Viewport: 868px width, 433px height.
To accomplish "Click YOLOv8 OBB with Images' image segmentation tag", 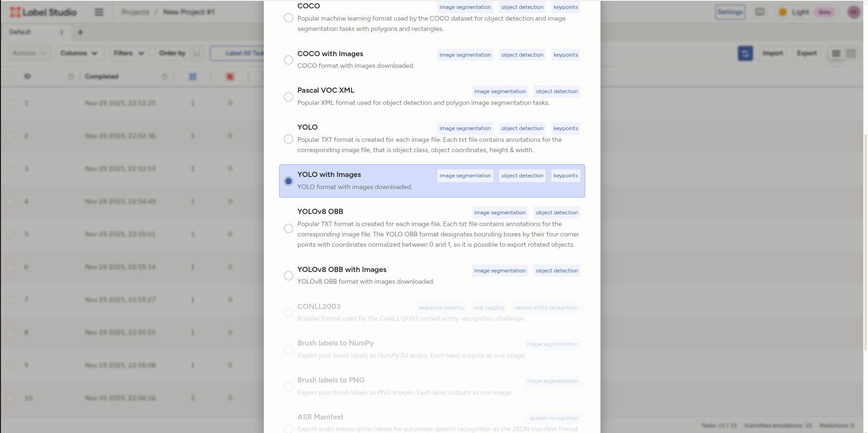I will 500,271.
